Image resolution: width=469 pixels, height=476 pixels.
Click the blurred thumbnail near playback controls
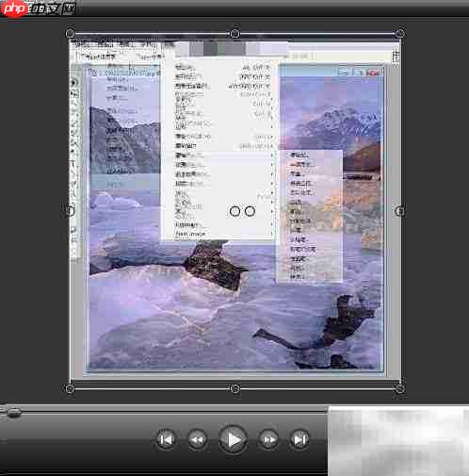(x=398, y=441)
